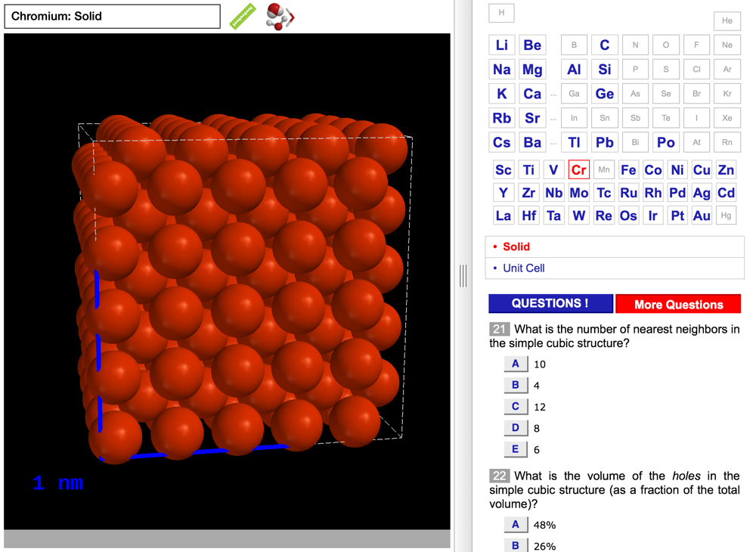This screenshot has height=552, width=756.
Task: Click the Po element tile
Action: 665,142
